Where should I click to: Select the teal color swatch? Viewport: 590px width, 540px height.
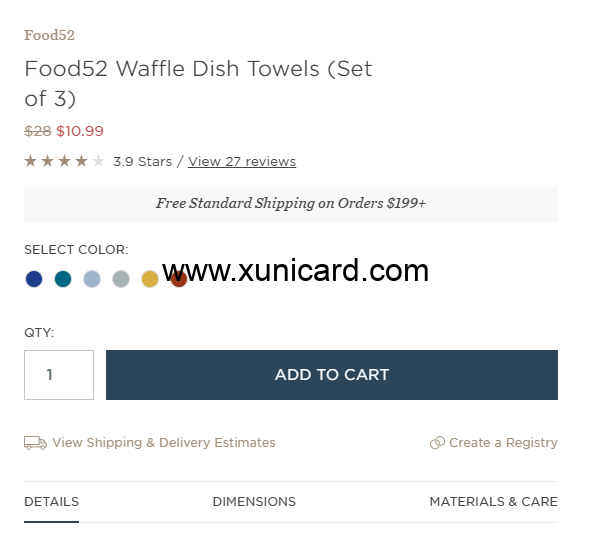point(63,279)
